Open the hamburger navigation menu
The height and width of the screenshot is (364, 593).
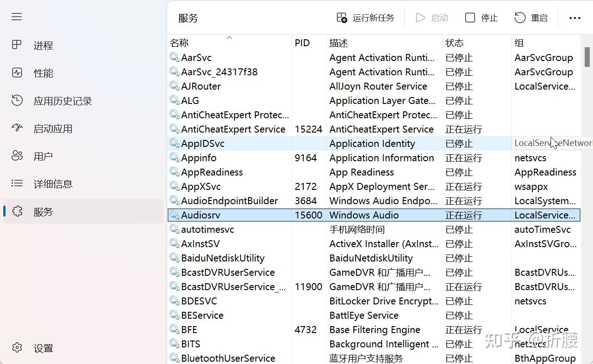click(17, 17)
